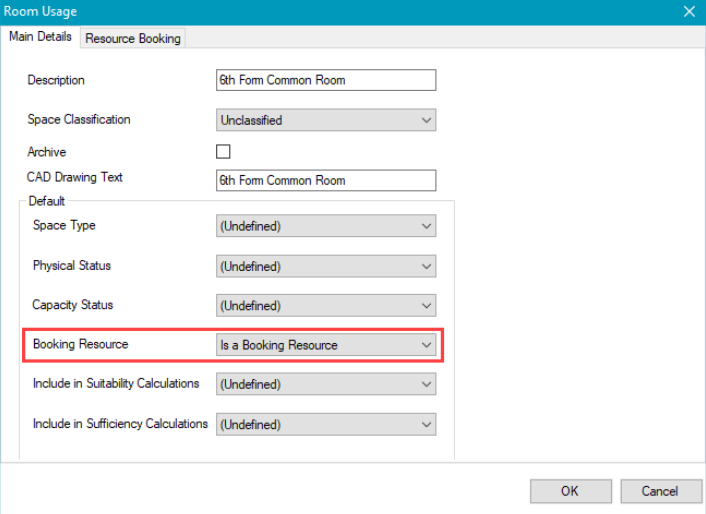Click the Default group box heading

(46, 201)
